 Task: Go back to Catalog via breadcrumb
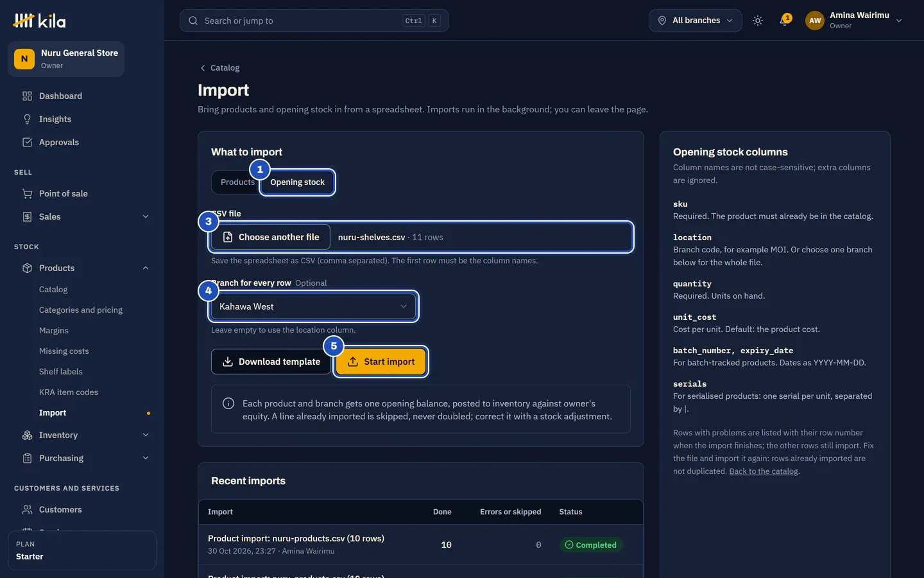[x=219, y=67]
